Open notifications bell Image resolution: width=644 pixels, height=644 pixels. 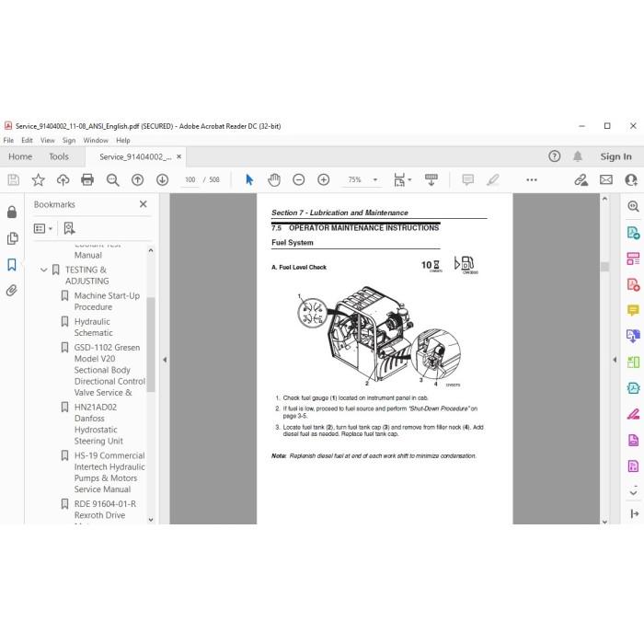pos(578,156)
